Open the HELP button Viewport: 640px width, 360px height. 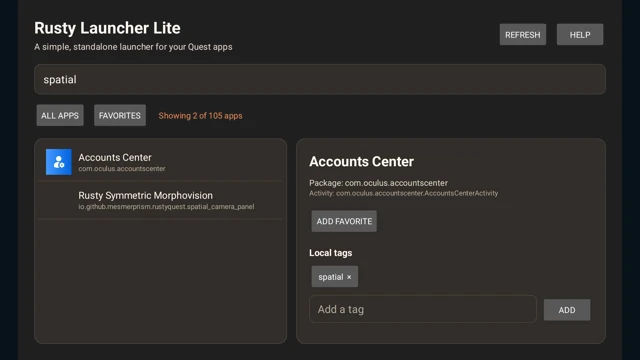[580, 35]
